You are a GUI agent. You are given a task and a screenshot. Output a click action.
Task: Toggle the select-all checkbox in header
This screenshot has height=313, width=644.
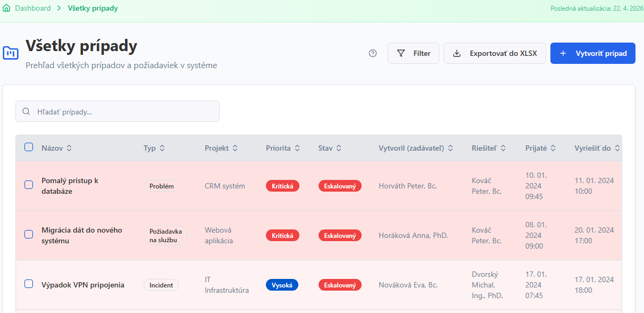click(x=29, y=147)
